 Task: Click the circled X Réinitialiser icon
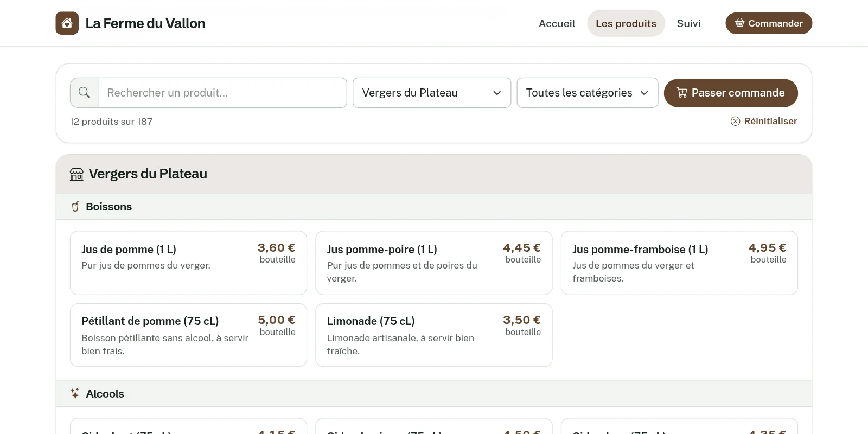coord(735,121)
